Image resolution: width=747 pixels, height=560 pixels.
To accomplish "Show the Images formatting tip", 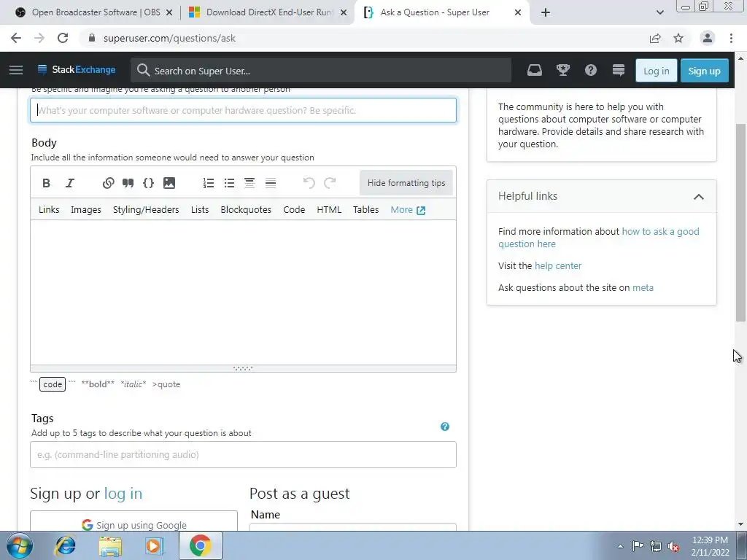I will click(86, 209).
